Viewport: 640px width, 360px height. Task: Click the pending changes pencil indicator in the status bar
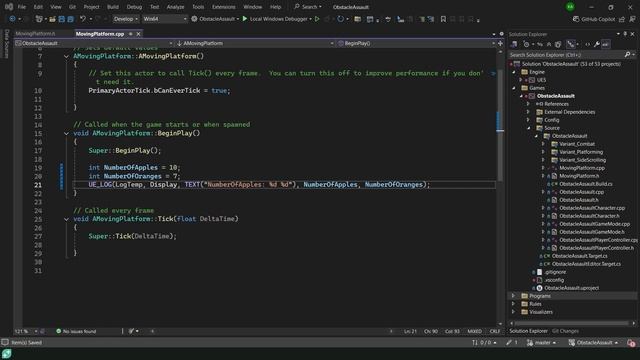[512, 342]
